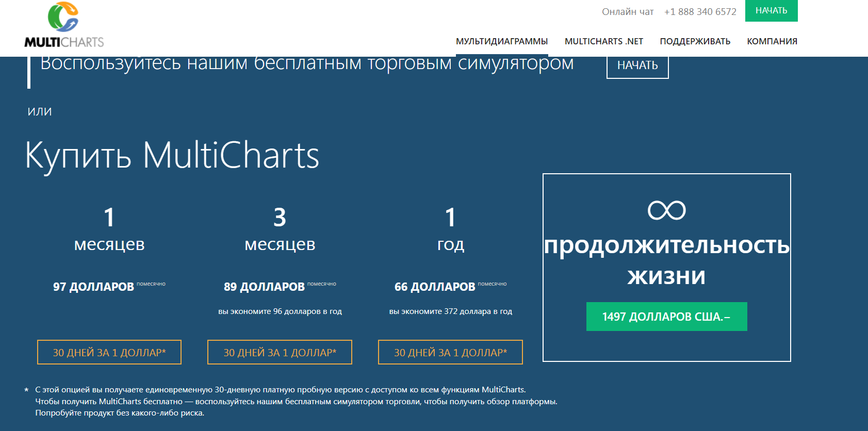Click the footnote line starting 'С этой опцией'
The width and height of the screenshot is (868, 431).
coord(281,390)
